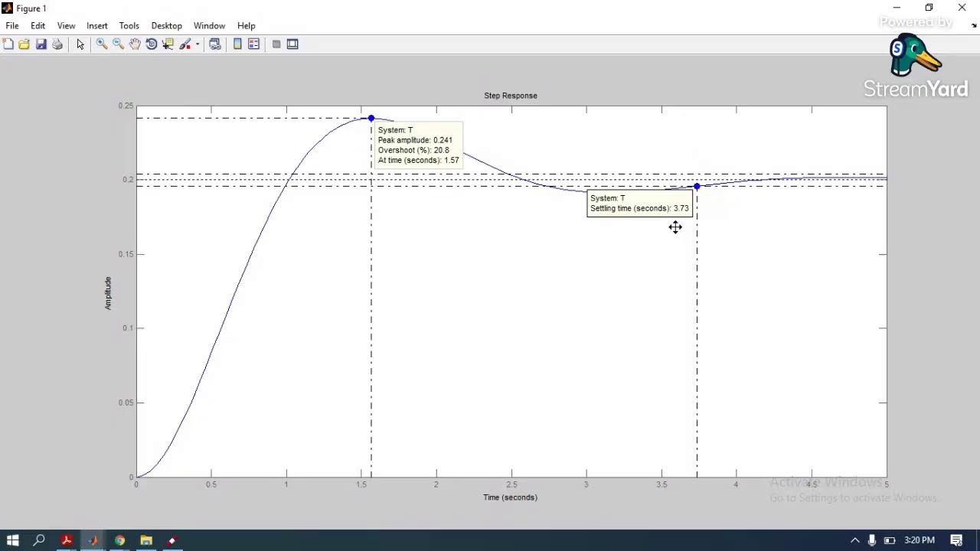Click the Settling time 3.73 data tip

coord(639,204)
